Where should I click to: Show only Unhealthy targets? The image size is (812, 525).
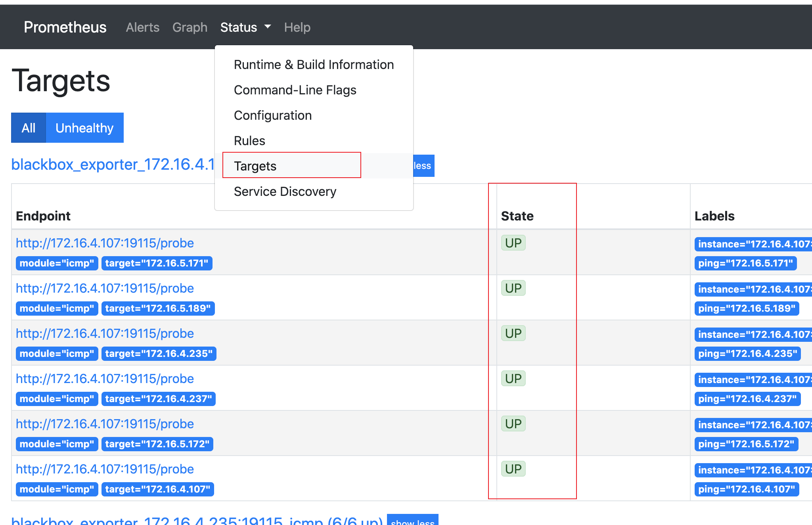pyautogui.click(x=84, y=128)
